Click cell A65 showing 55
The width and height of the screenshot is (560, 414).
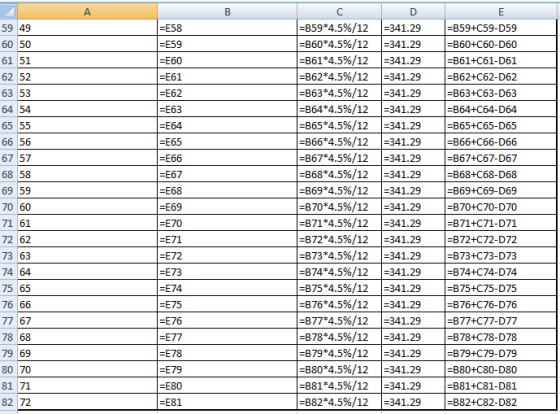pos(88,126)
